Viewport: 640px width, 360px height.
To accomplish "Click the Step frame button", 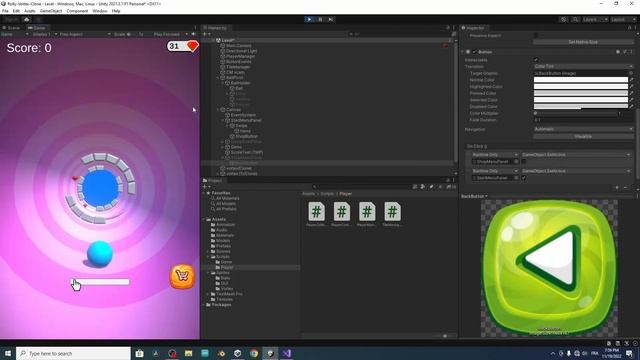I will 331,19.
